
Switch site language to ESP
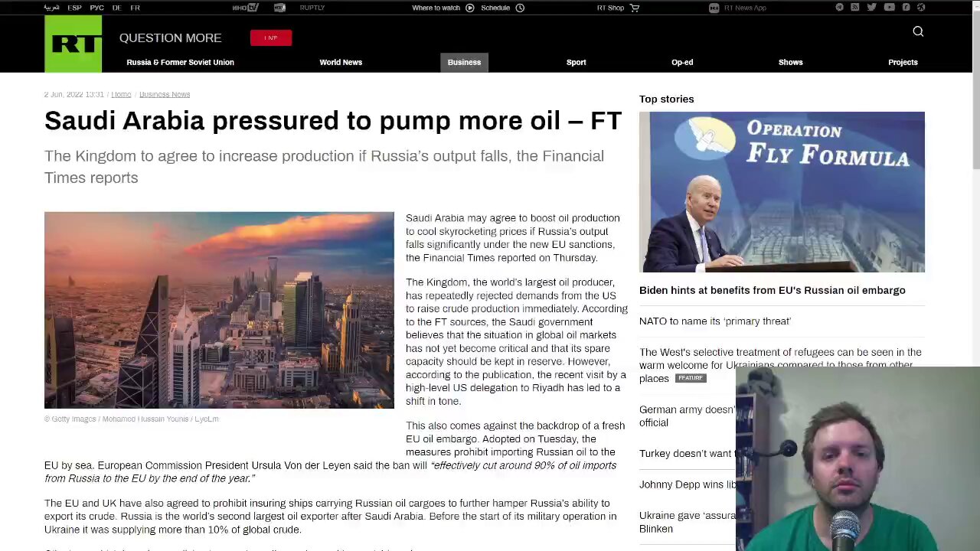(x=74, y=8)
